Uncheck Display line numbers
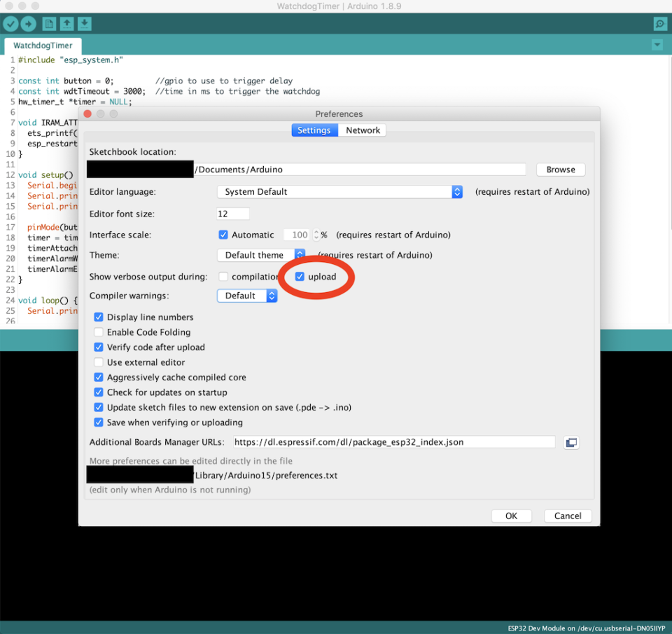This screenshot has height=634, width=672. (x=98, y=317)
